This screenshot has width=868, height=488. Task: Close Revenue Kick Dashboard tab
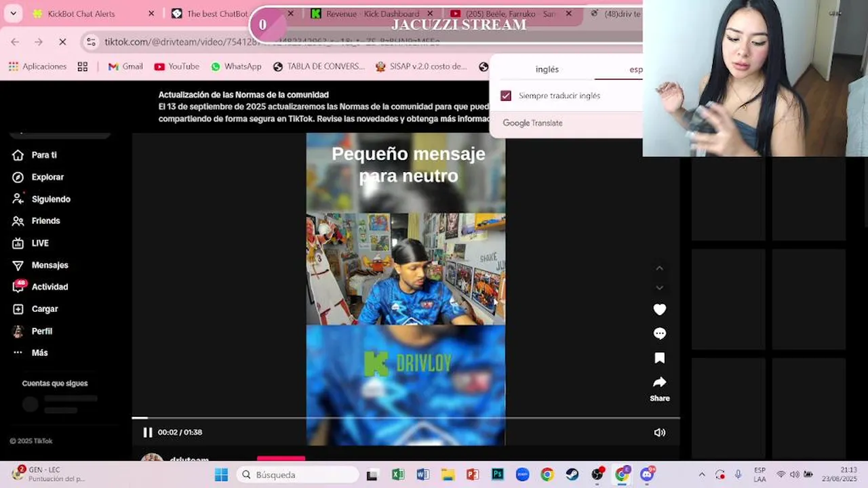tap(430, 14)
